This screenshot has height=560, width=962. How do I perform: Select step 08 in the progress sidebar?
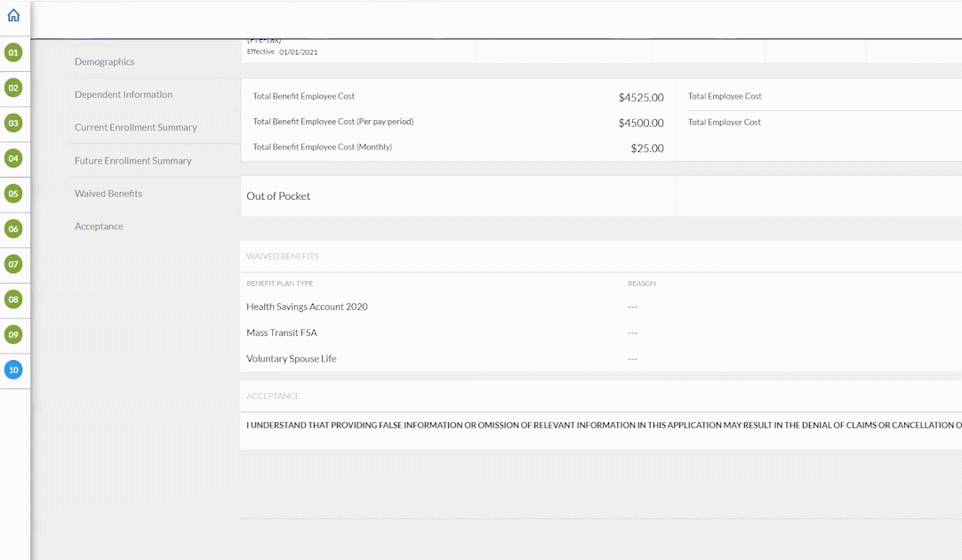point(14,300)
